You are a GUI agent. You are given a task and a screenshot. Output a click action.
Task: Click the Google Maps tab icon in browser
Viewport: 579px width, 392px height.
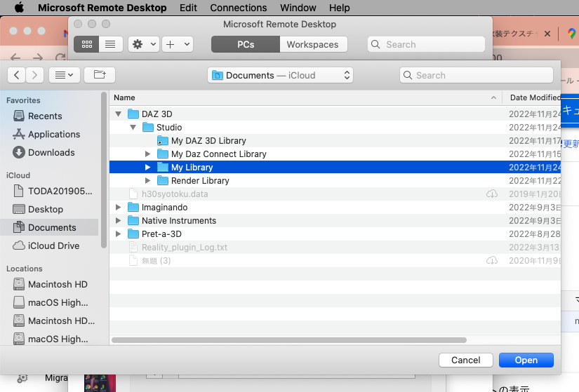tap(571, 34)
